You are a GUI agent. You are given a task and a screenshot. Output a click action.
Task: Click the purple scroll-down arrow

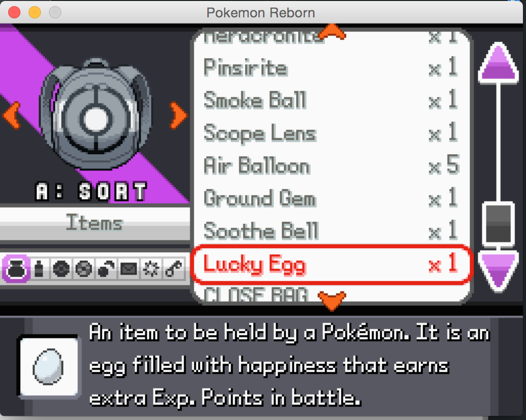click(x=498, y=271)
